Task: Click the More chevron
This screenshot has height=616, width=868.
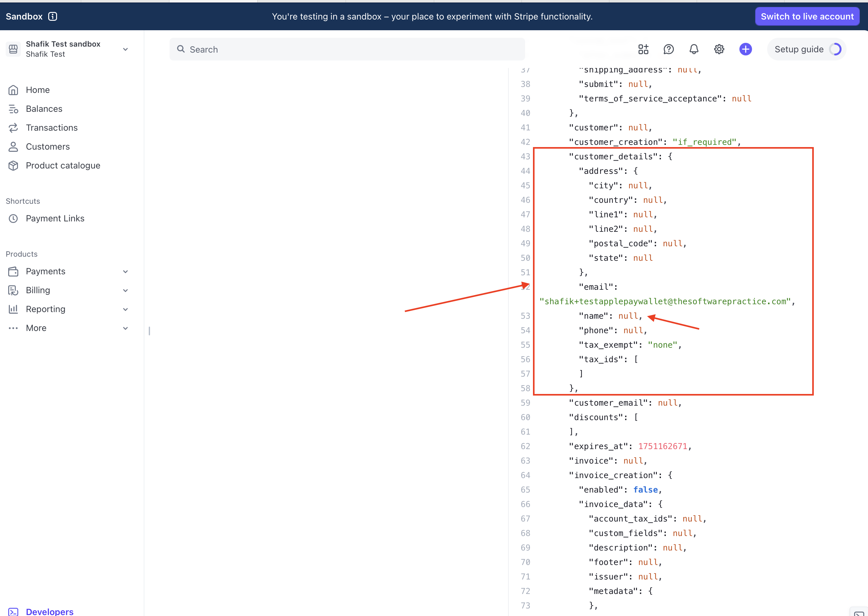Action: (x=126, y=328)
